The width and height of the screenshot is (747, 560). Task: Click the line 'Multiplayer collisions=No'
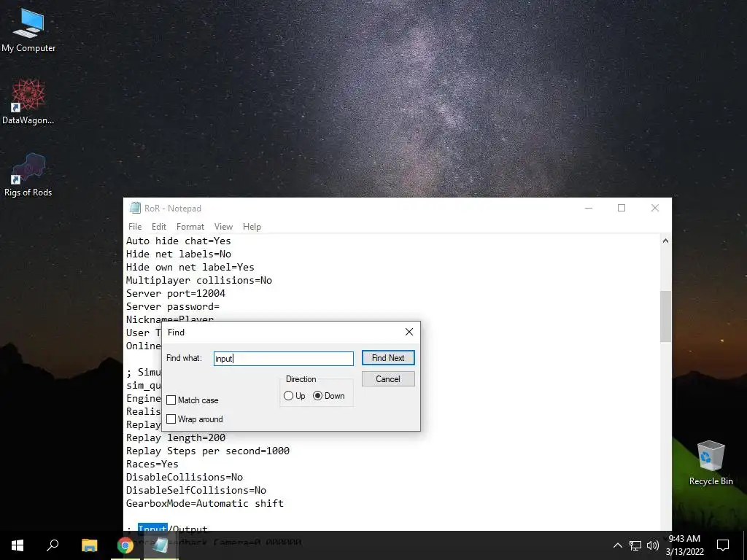[x=198, y=281]
